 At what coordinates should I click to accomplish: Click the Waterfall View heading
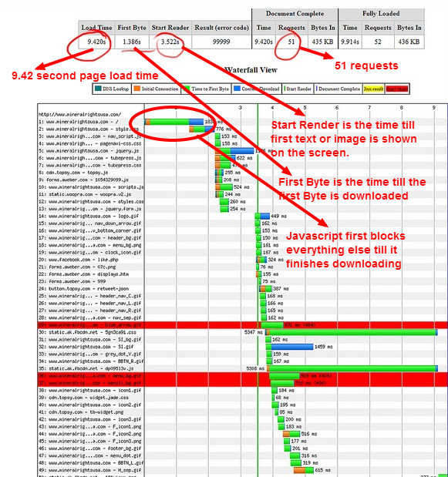(251, 70)
